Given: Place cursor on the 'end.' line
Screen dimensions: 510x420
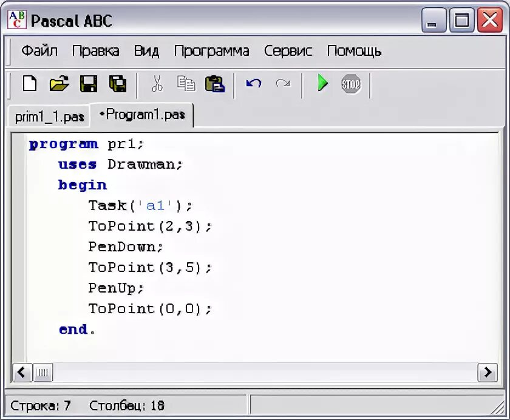Looking at the screenshot, I should click(77, 330).
